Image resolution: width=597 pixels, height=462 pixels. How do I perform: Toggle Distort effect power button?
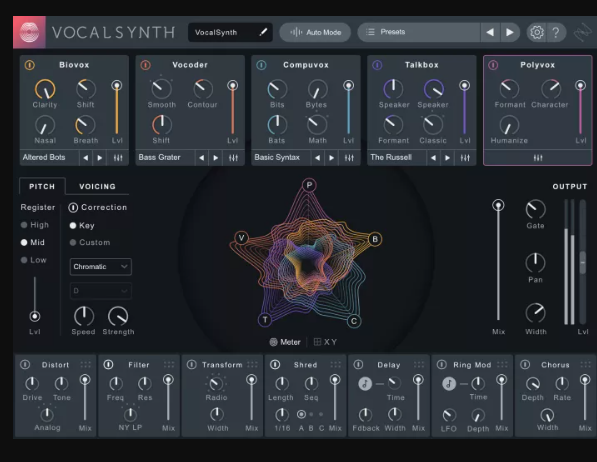pos(25,365)
